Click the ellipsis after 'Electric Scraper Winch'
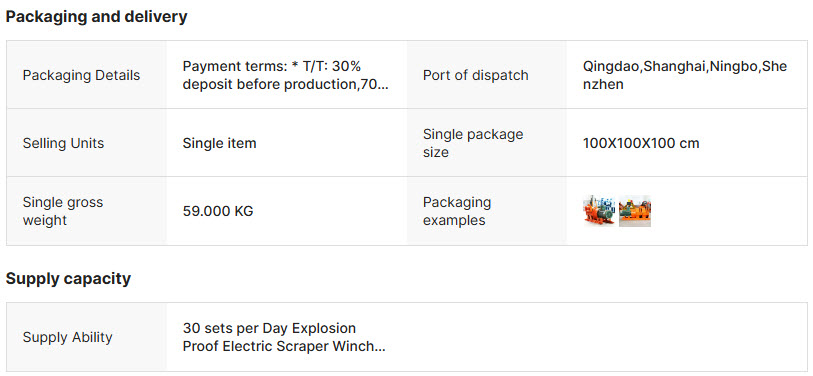Screen dimensions: 813x376 pyautogui.click(x=380, y=348)
